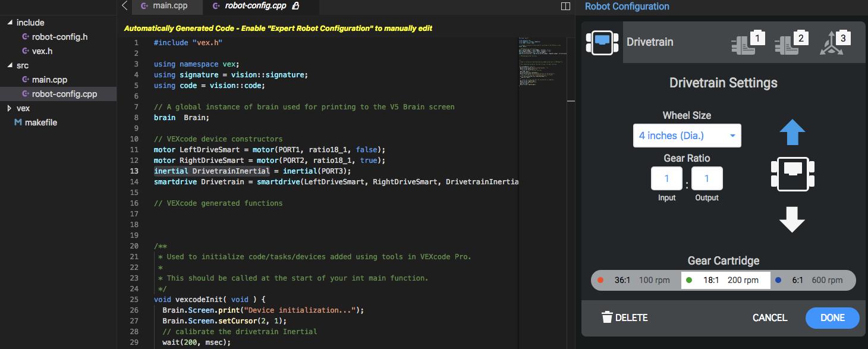Open the device icon numbered 2
868x349 pixels.
click(x=791, y=42)
